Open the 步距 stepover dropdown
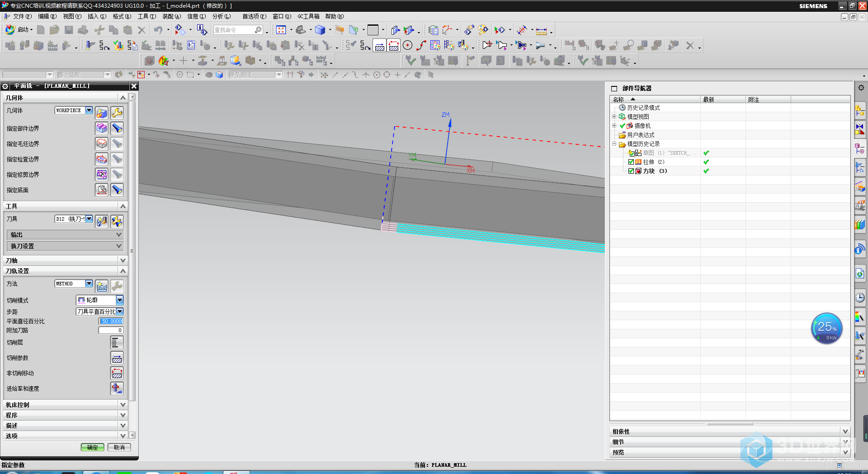This screenshot has height=474, width=868. (120, 312)
